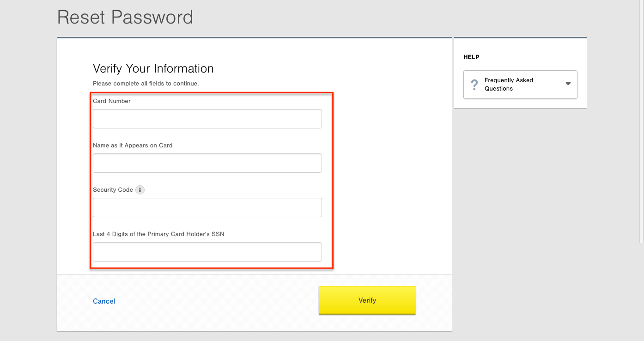Expand the Frequently Asked Questions arrow
This screenshot has width=644, height=341.
point(568,84)
